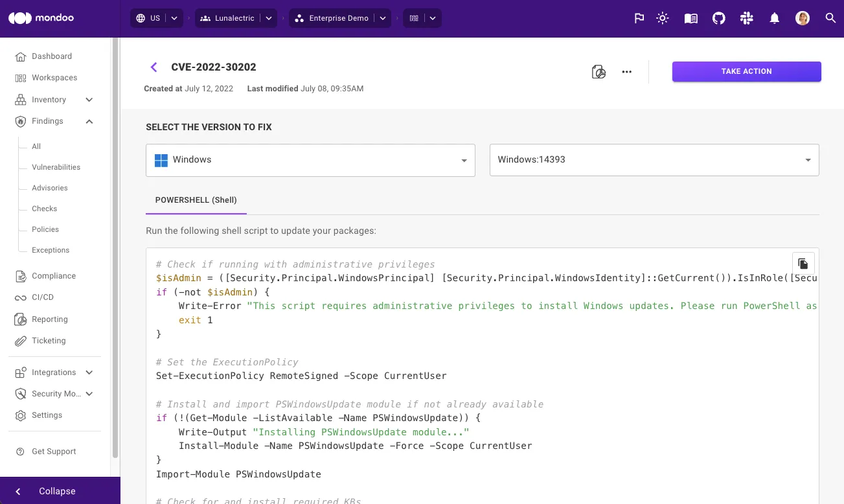Open the Findings label in the sidebar
Screen dimensions: 844x504
47,121
